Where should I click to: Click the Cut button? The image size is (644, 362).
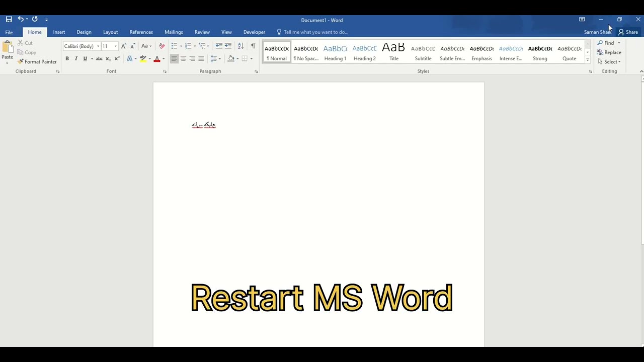pos(25,43)
